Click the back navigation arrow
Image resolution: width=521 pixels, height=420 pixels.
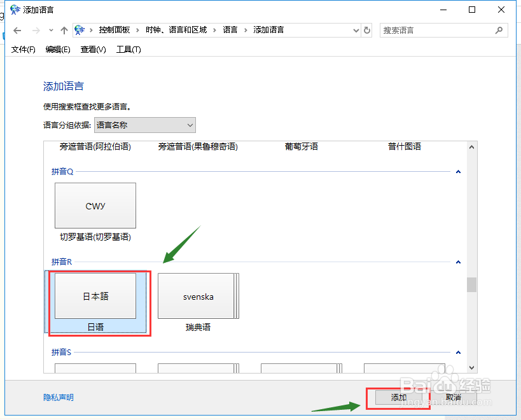17,29
